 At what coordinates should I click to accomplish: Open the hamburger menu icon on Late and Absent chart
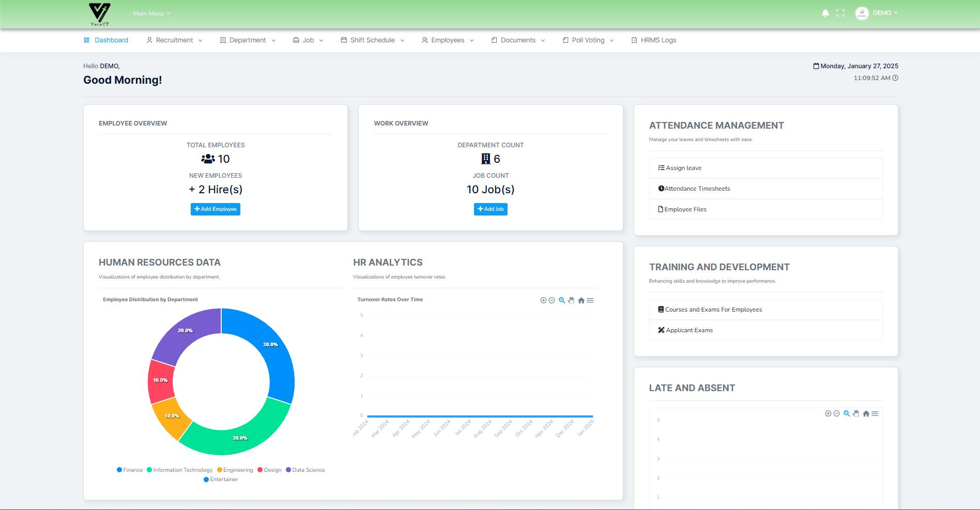pos(875,413)
